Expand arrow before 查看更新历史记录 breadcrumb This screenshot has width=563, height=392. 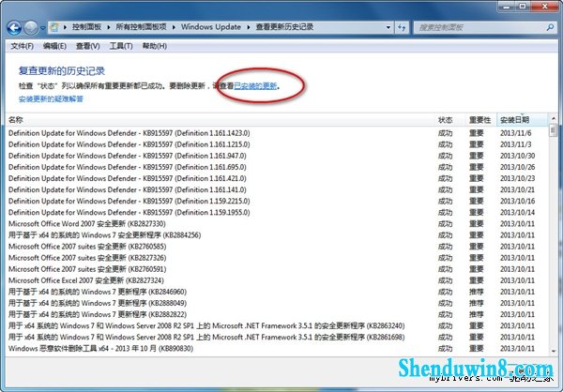point(249,27)
